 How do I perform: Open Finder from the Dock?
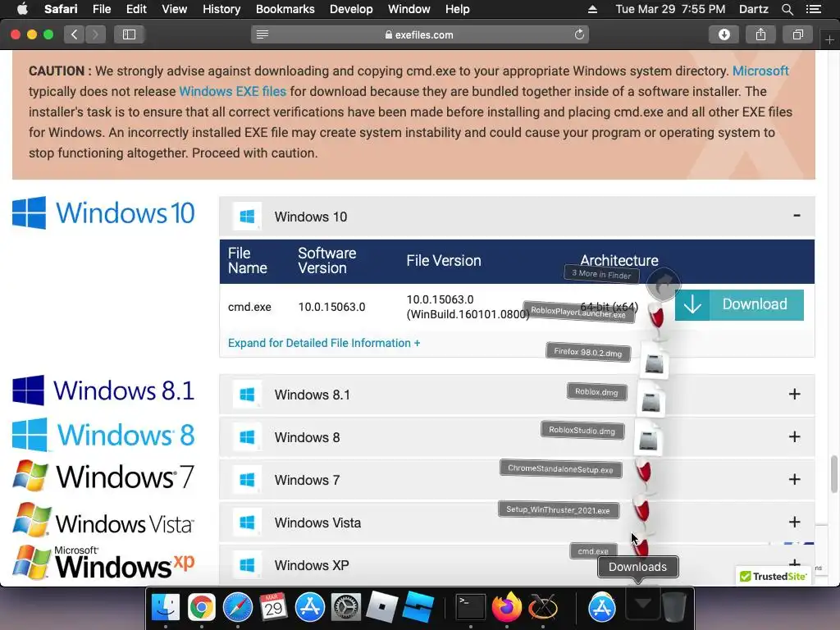point(166,608)
